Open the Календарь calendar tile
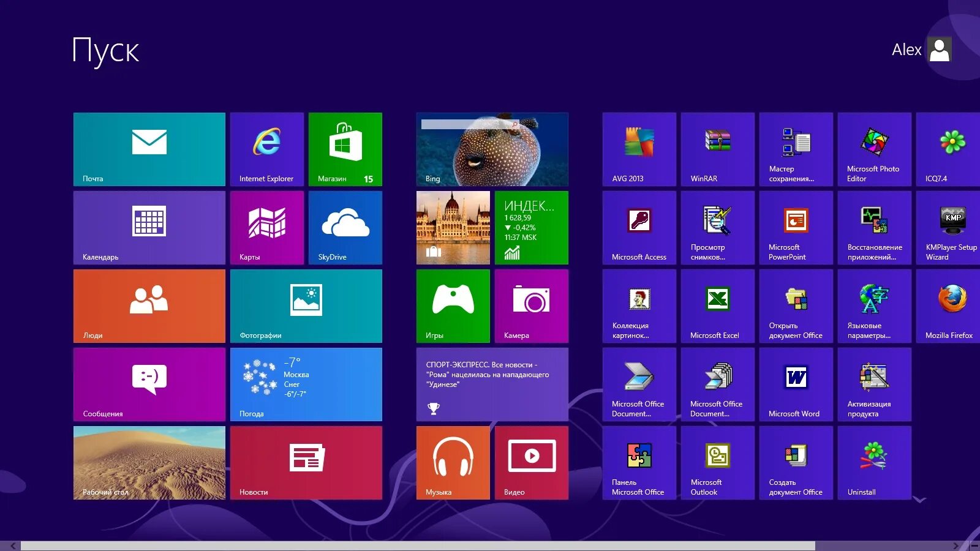 coord(149,228)
